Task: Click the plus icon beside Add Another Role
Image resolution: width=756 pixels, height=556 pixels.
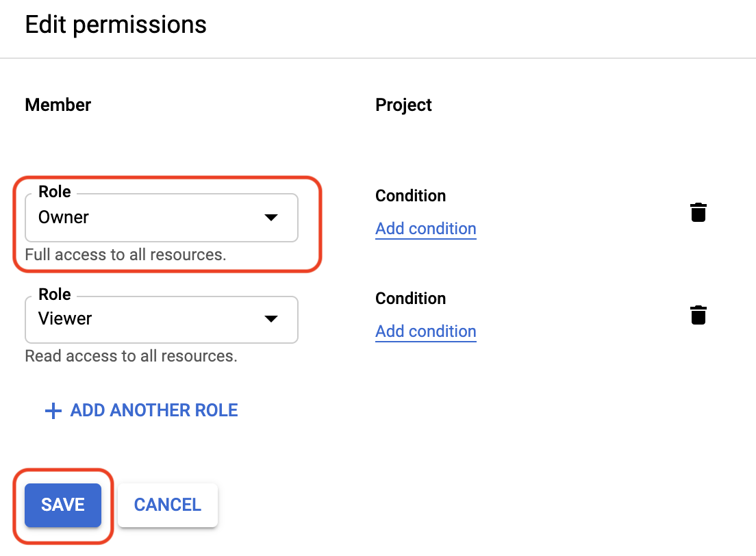Action: pos(53,411)
